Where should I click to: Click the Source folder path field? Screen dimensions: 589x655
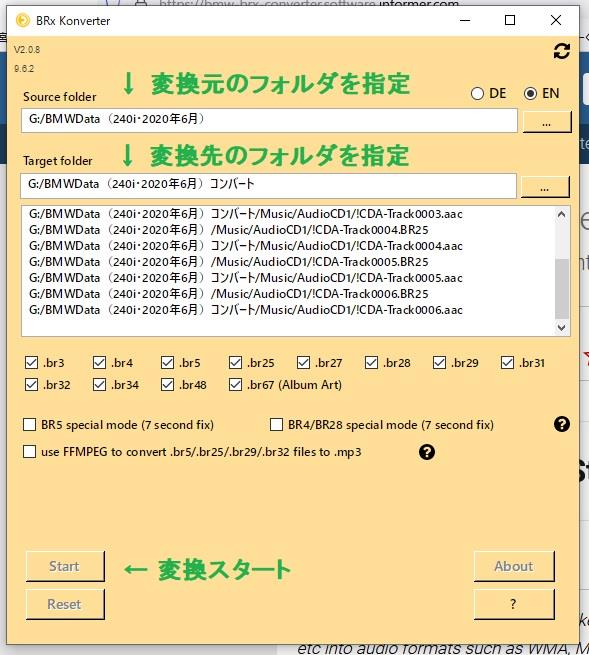click(x=269, y=120)
